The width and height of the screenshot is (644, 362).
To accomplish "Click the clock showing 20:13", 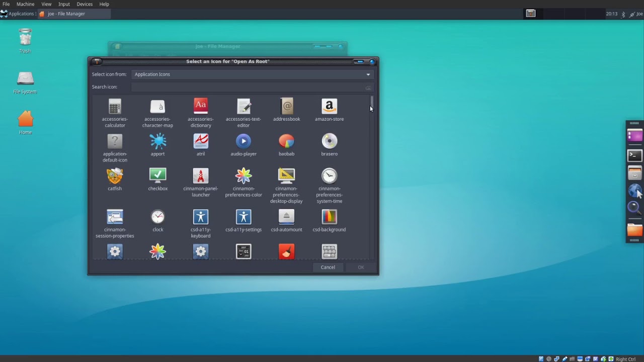I will (611, 14).
